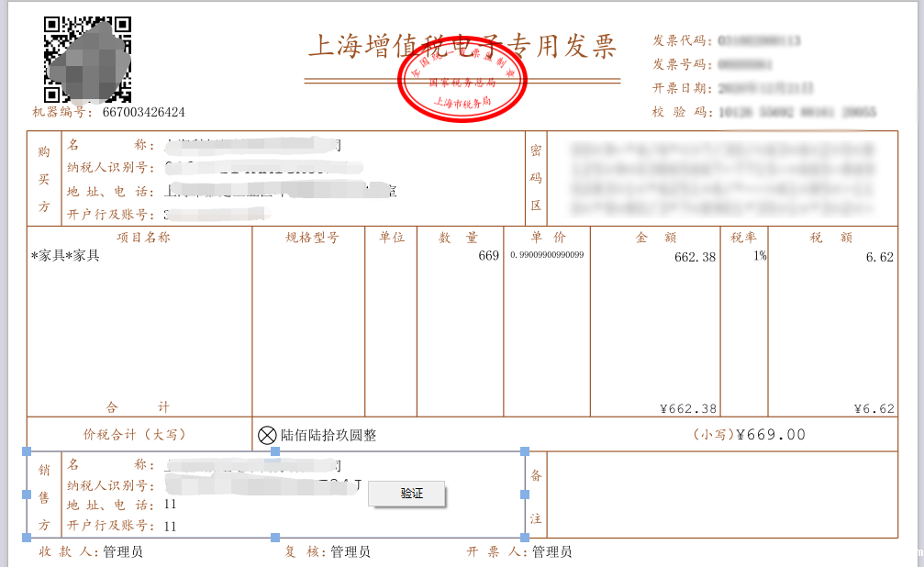Screen dimensions: 924x567
Task: Click right-middle resize handle of 销售方 selection
Action: click(x=525, y=495)
